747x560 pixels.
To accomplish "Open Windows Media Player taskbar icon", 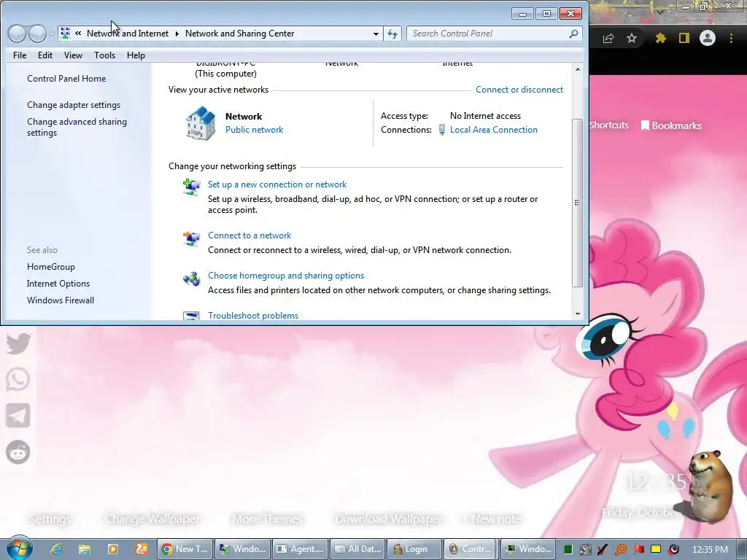I will click(113, 549).
